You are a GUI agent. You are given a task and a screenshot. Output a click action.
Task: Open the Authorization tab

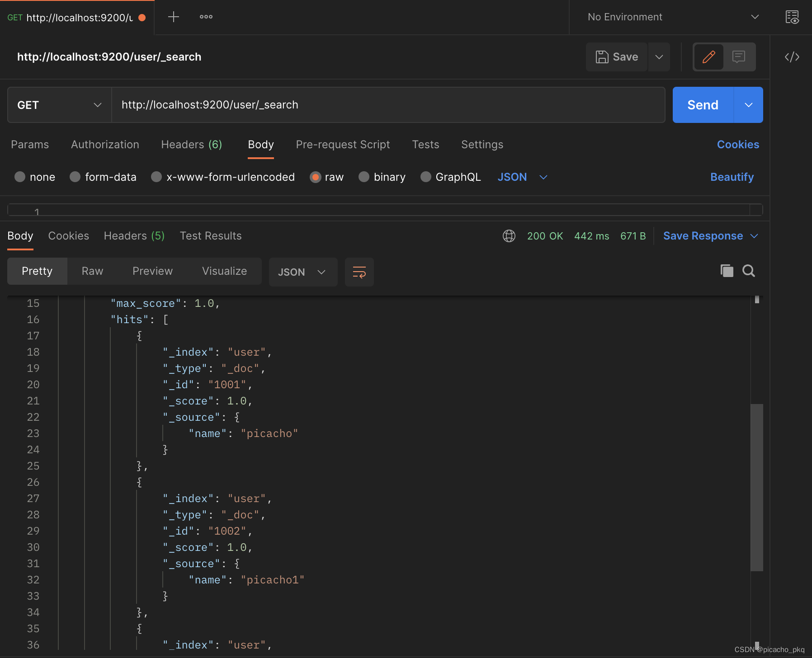(105, 145)
